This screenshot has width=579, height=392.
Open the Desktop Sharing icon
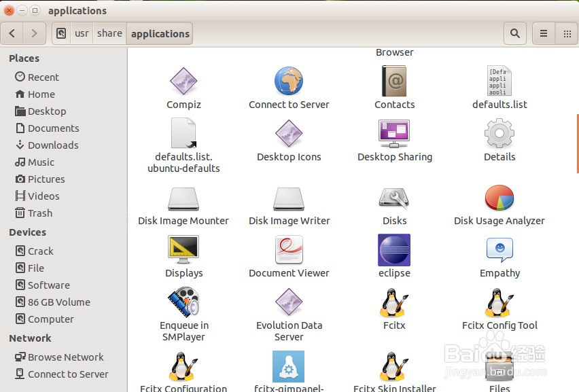(x=394, y=133)
